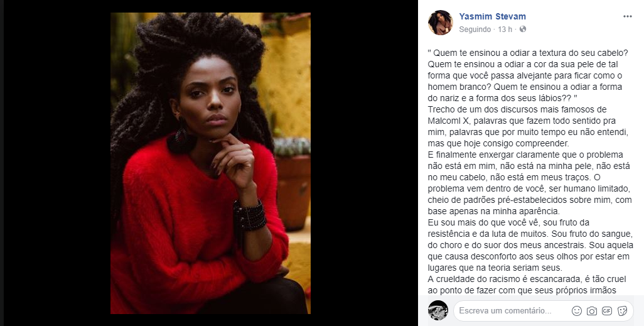This screenshot has width=644, height=326.
Task: Attach a photo with the camera icon
Action: pos(592,311)
